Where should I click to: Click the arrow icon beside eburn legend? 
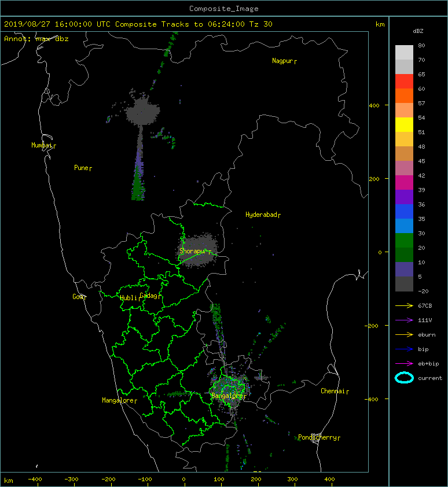(x=404, y=335)
